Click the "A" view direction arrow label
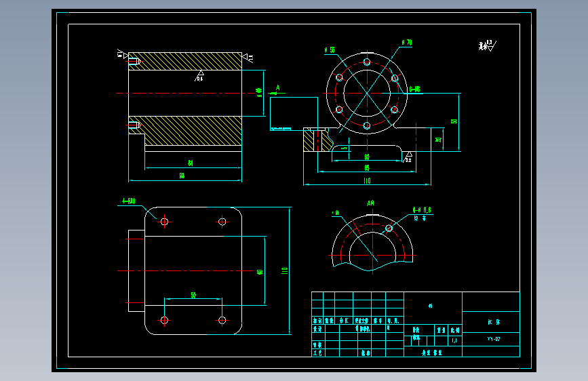Image resolution: width=588 pixels, height=381 pixels. pos(277,87)
